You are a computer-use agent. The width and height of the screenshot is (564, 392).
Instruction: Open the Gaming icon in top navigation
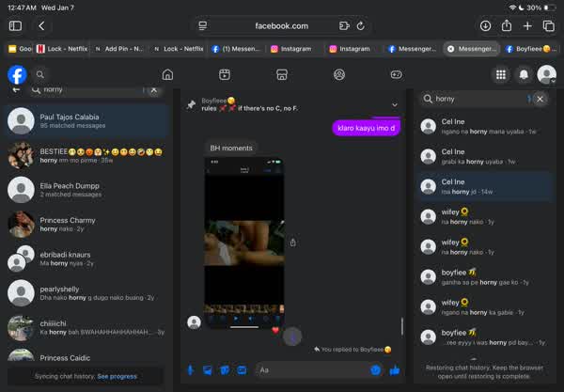(x=396, y=75)
